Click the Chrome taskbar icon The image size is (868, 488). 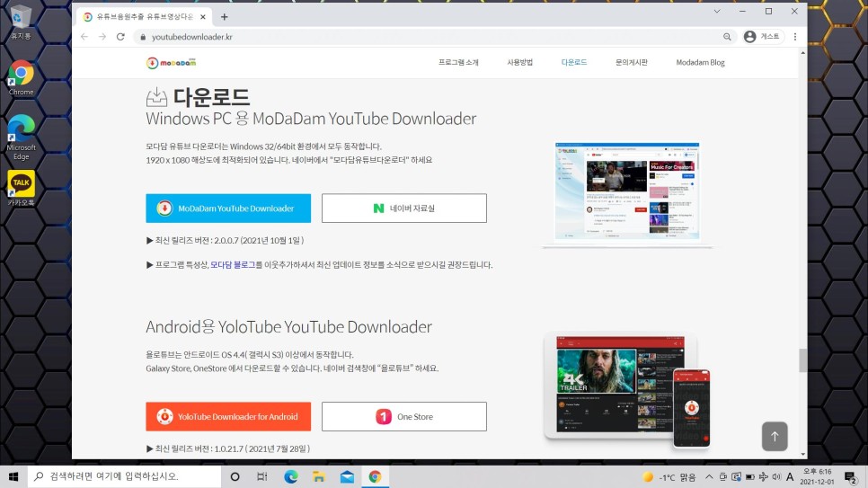[375, 476]
